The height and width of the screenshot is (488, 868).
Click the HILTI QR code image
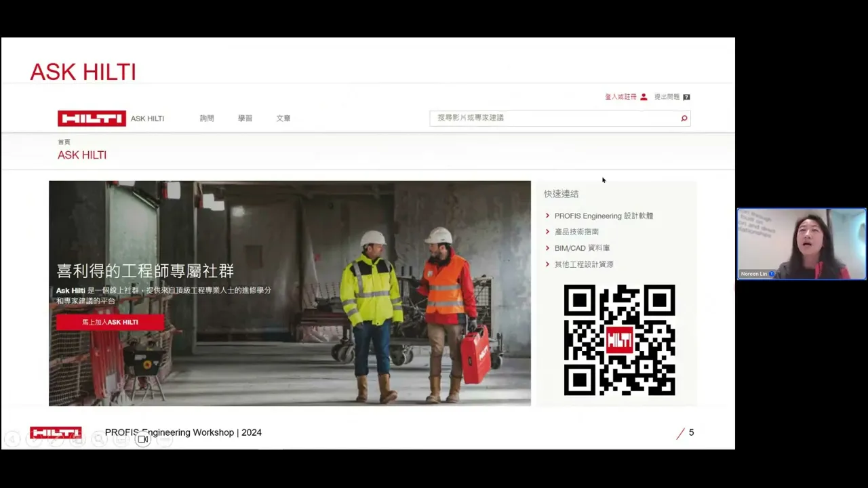tap(619, 340)
